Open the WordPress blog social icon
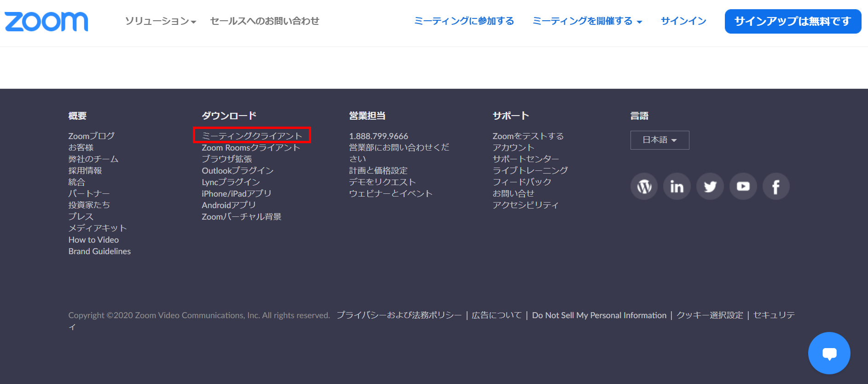This screenshot has height=384, width=868. [644, 186]
